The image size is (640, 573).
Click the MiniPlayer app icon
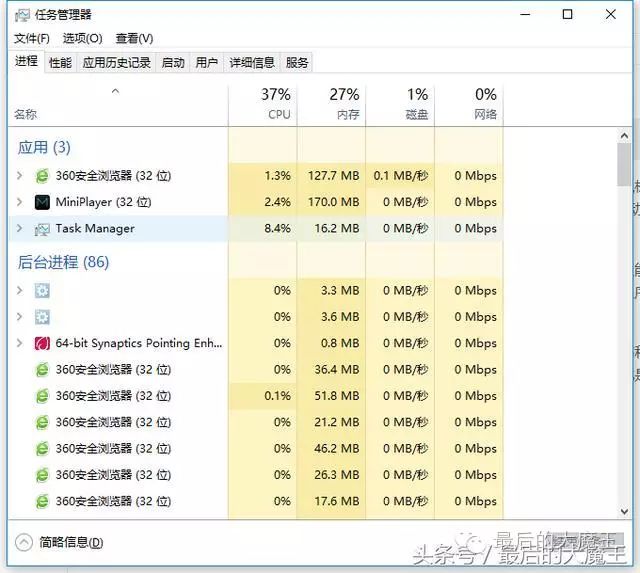(42, 202)
